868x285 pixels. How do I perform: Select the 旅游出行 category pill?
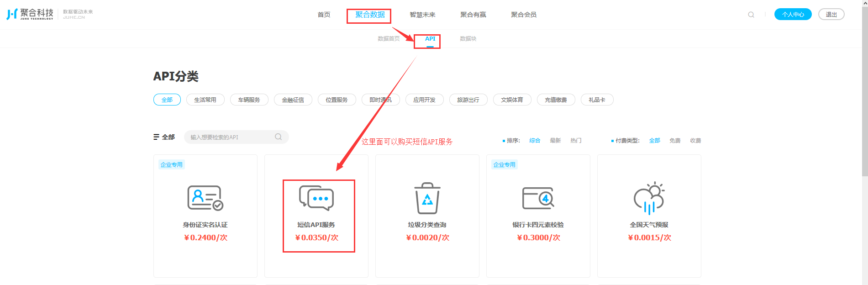click(x=468, y=100)
